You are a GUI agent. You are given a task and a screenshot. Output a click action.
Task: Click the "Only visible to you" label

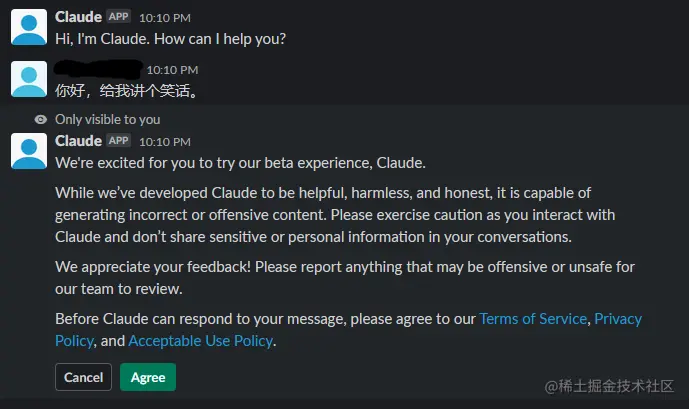pyautogui.click(x=107, y=119)
